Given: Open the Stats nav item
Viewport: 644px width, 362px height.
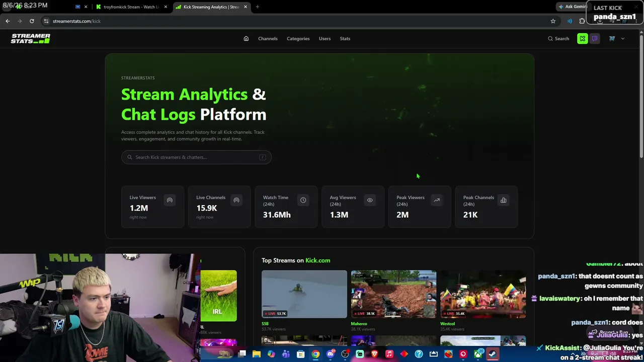Looking at the screenshot, I should click(345, 39).
